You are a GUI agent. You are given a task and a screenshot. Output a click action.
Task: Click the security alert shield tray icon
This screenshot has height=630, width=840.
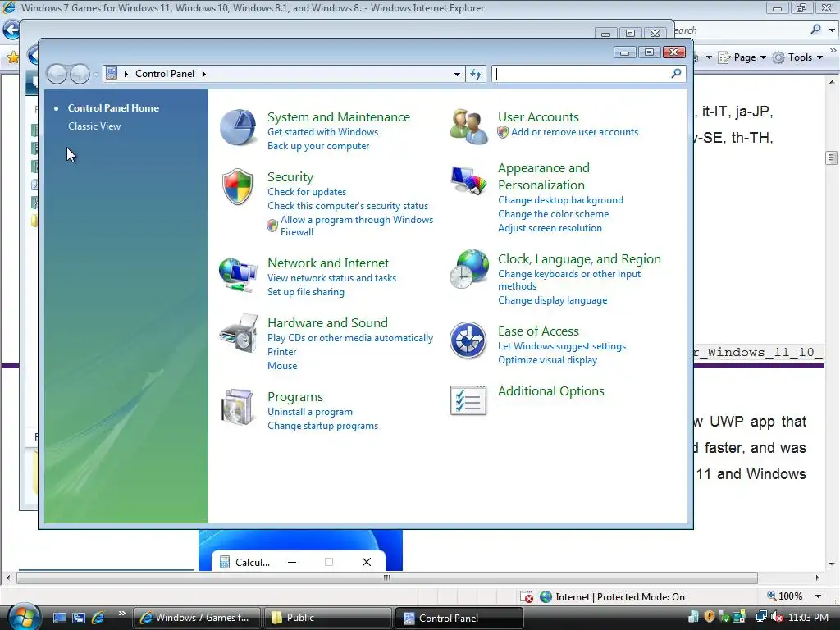[x=710, y=617]
